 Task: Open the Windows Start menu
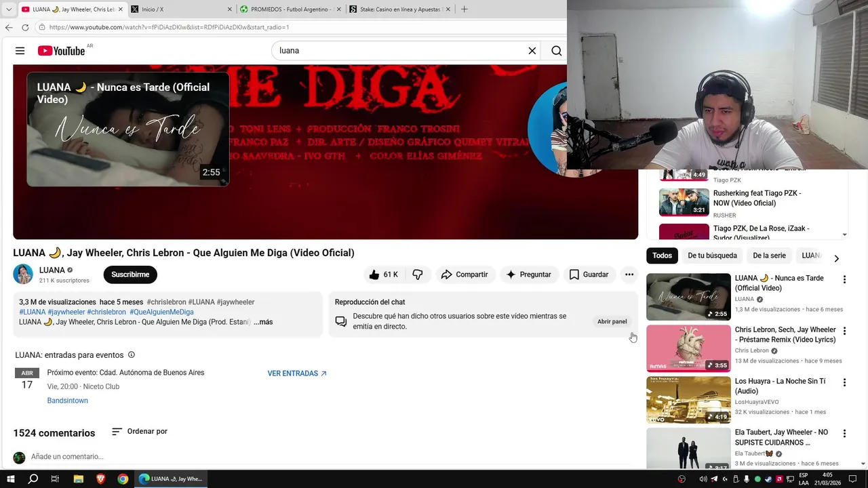(11, 479)
